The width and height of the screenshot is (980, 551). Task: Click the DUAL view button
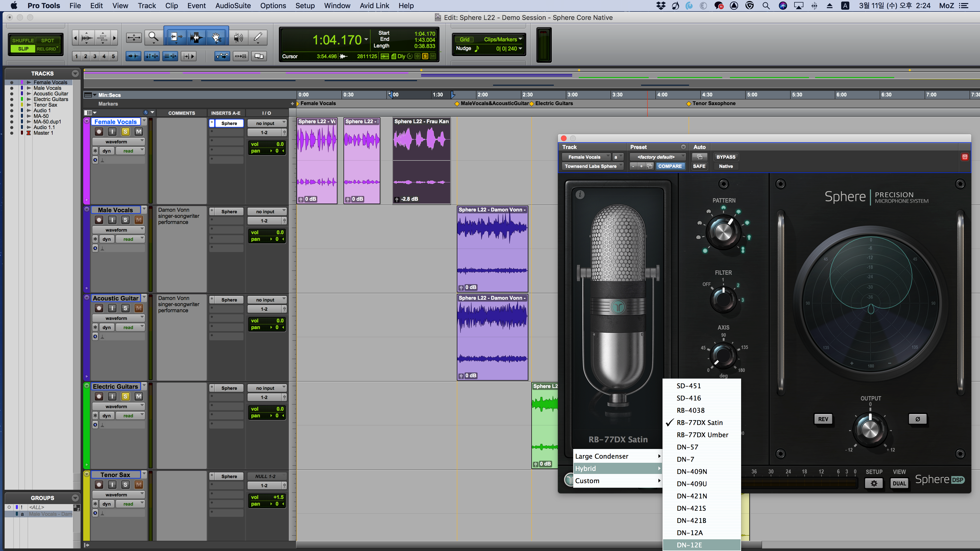(x=899, y=483)
